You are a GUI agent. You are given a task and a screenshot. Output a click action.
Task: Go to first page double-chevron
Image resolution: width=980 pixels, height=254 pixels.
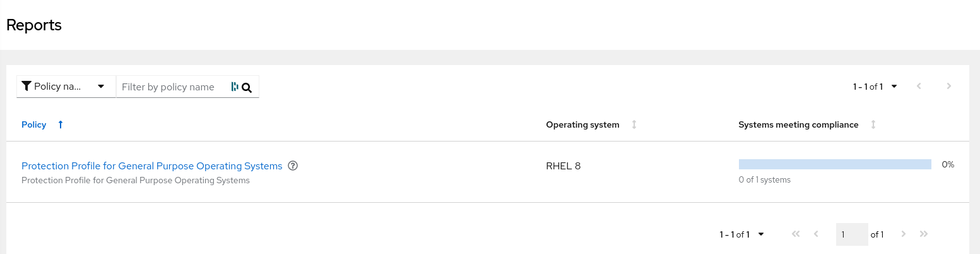click(x=795, y=234)
